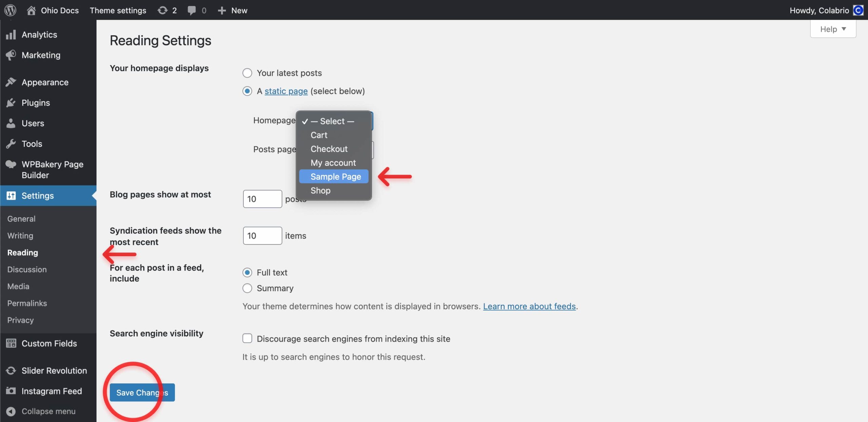Open Plugins via its plug icon
The height and width of the screenshot is (422, 868).
pyautogui.click(x=11, y=103)
